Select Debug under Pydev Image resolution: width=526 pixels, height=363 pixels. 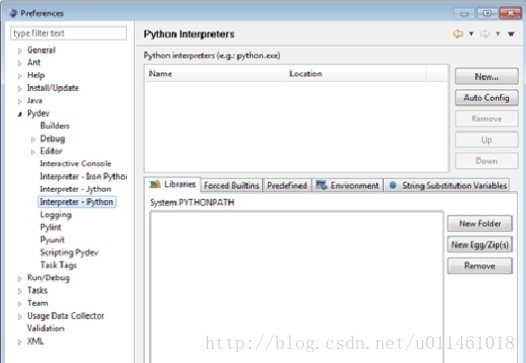[x=52, y=139]
